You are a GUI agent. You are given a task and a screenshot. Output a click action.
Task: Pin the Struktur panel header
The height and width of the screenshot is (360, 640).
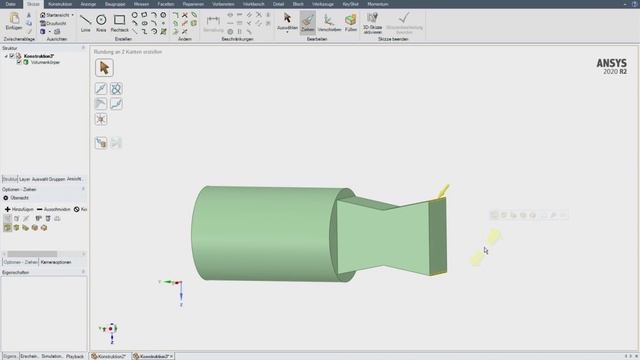(x=83, y=48)
